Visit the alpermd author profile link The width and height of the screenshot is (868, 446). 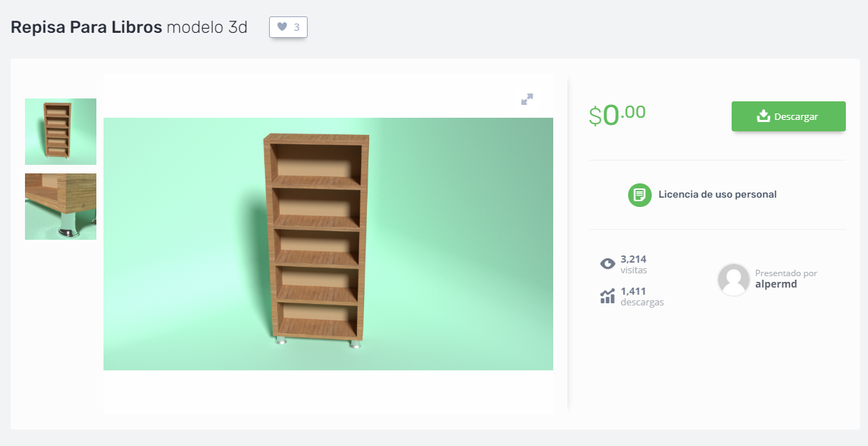(776, 284)
